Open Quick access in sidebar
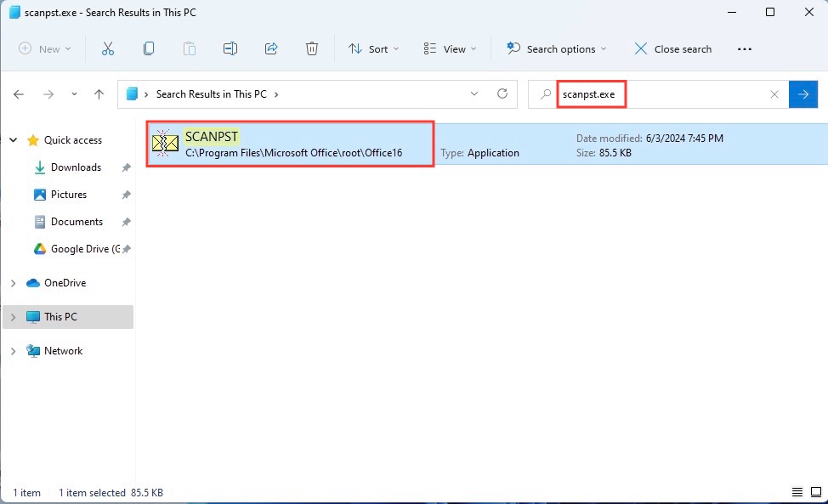Screen dimensions: 828x504 tap(73, 140)
